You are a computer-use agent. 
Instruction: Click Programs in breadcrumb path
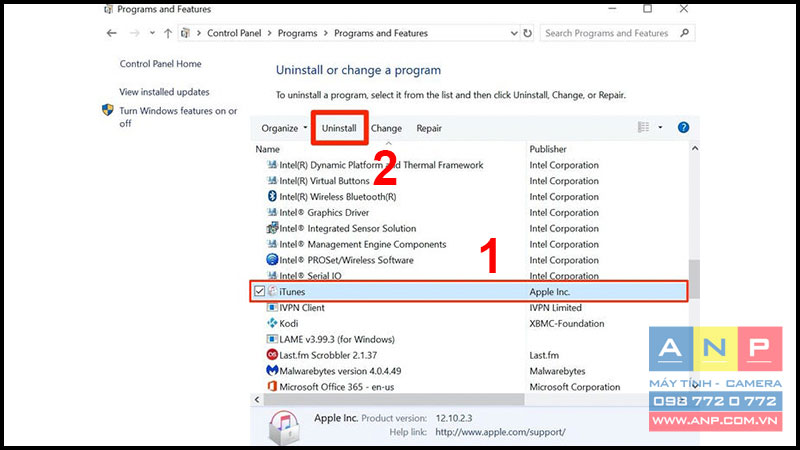(297, 33)
